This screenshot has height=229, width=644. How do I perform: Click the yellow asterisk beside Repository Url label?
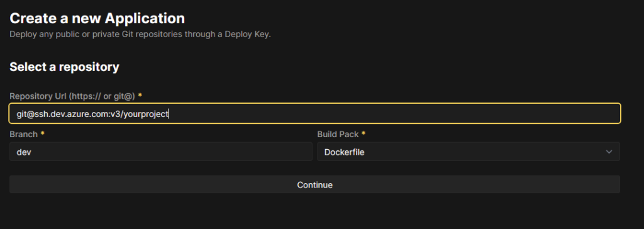(x=140, y=95)
